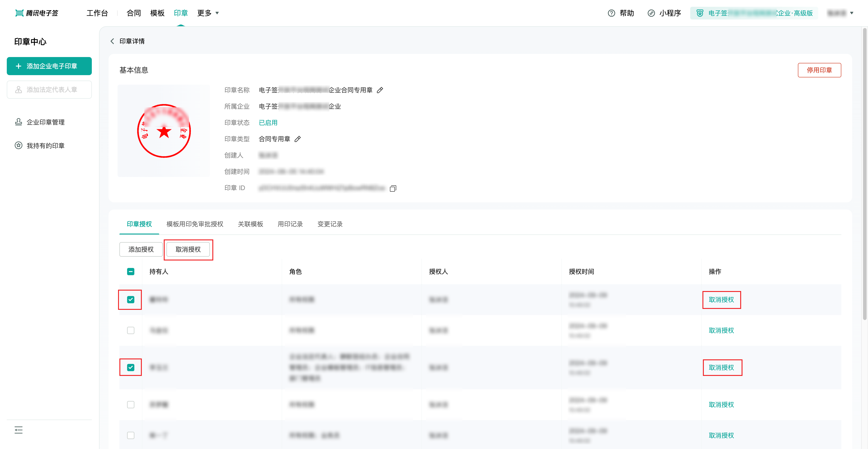Screen dimensions: 868x449
Task: Collapse sidebar with bottom-left menu icon
Action: pos(19,430)
